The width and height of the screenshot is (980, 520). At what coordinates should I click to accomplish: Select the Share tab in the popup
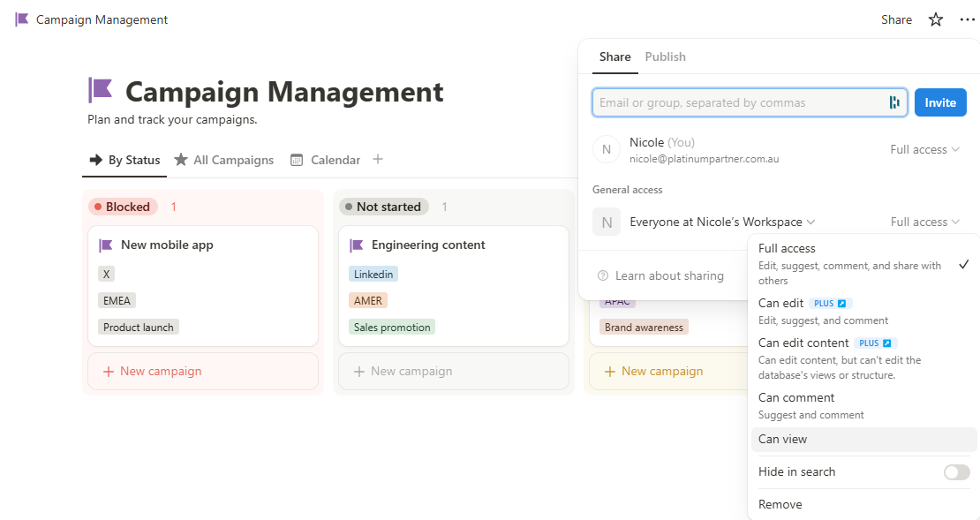[615, 57]
